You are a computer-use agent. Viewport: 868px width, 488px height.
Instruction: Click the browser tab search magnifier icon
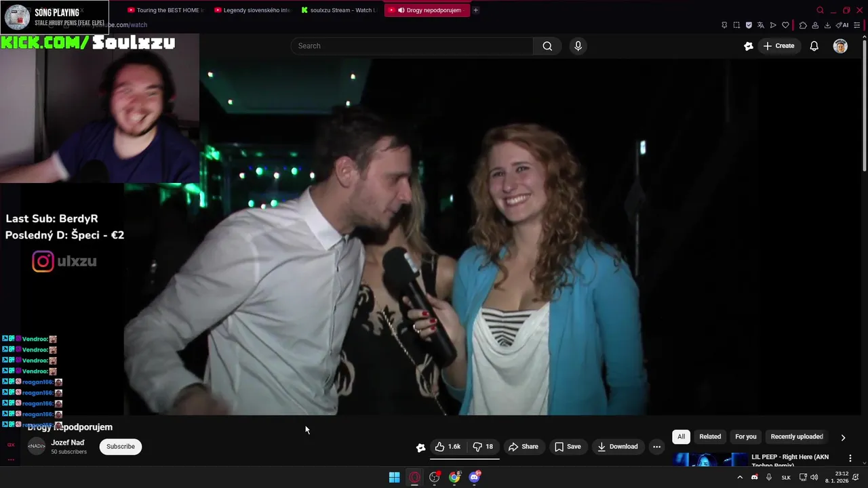coord(820,10)
